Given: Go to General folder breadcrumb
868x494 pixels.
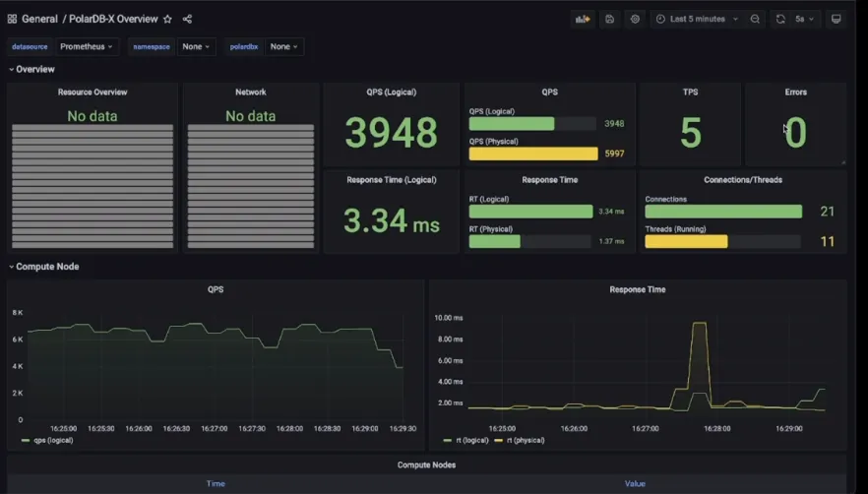Looking at the screenshot, I should 39,19.
